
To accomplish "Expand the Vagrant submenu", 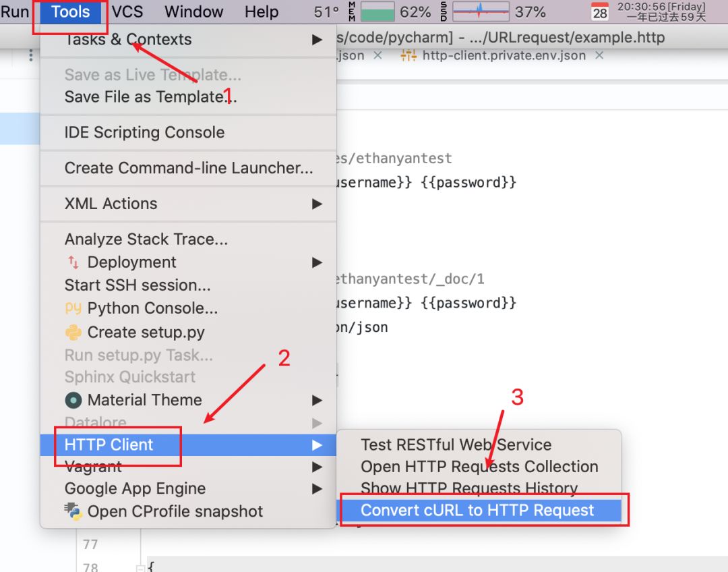I will pos(188,467).
